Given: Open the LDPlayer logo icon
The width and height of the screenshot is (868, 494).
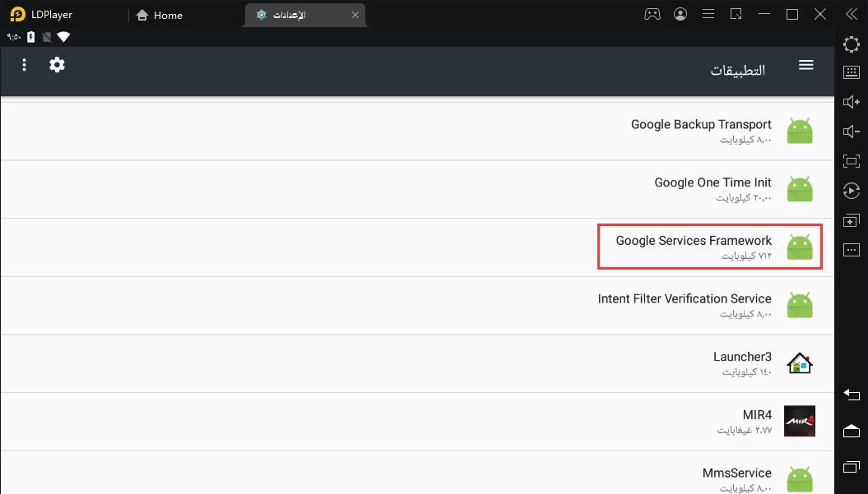Looking at the screenshot, I should tap(18, 14).
